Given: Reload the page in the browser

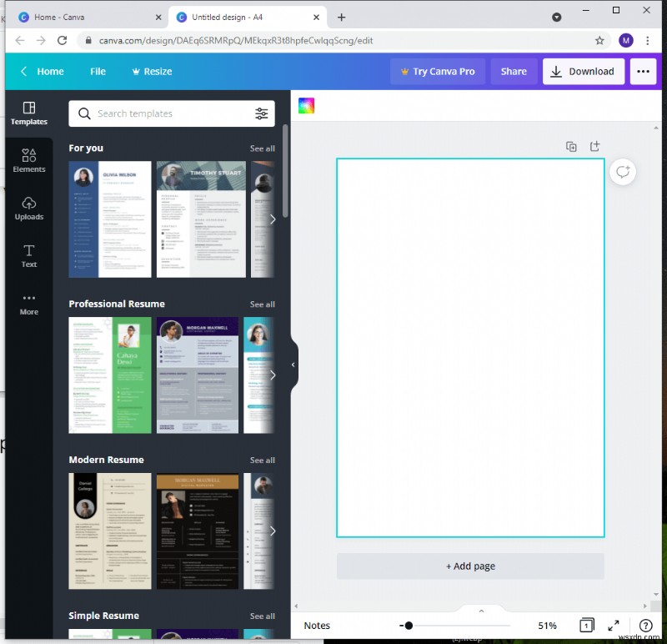Looking at the screenshot, I should [x=62, y=40].
